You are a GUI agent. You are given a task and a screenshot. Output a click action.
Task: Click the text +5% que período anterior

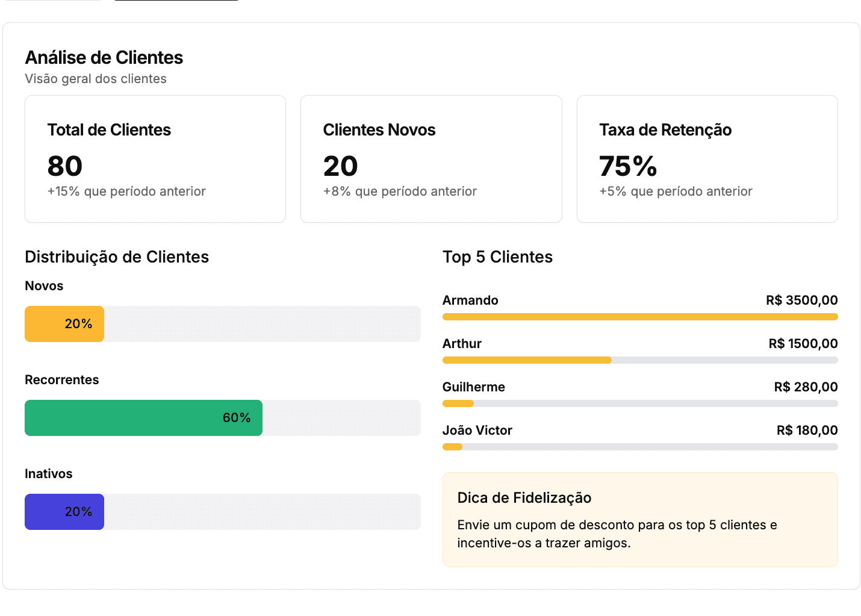click(x=676, y=191)
